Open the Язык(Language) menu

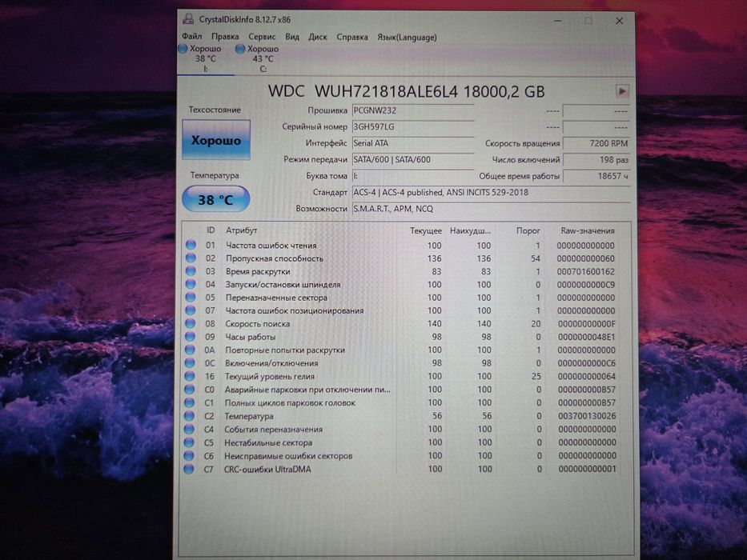(407, 37)
